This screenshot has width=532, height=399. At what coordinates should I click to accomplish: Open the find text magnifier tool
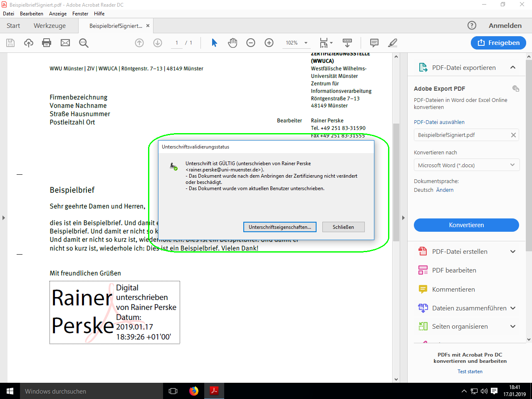(x=84, y=43)
